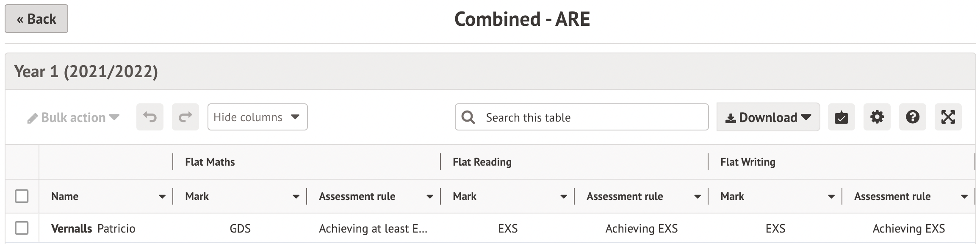Go back using the Back button

click(x=36, y=19)
